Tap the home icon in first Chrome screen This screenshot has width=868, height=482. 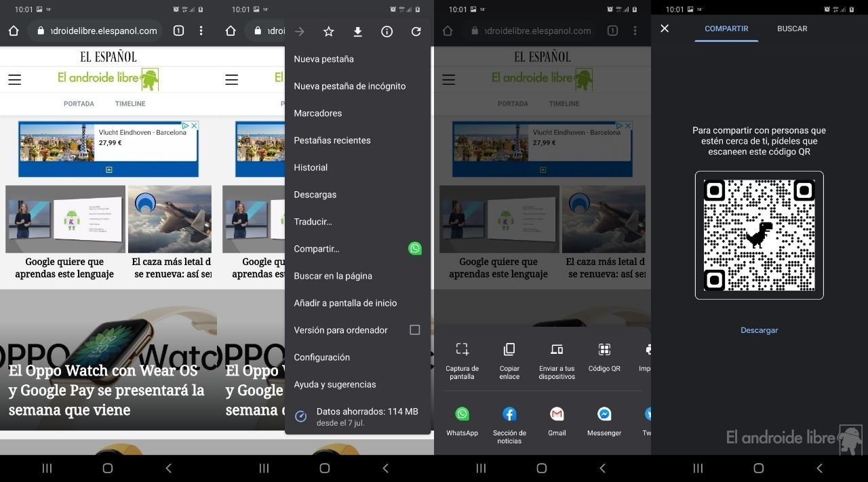(14, 31)
